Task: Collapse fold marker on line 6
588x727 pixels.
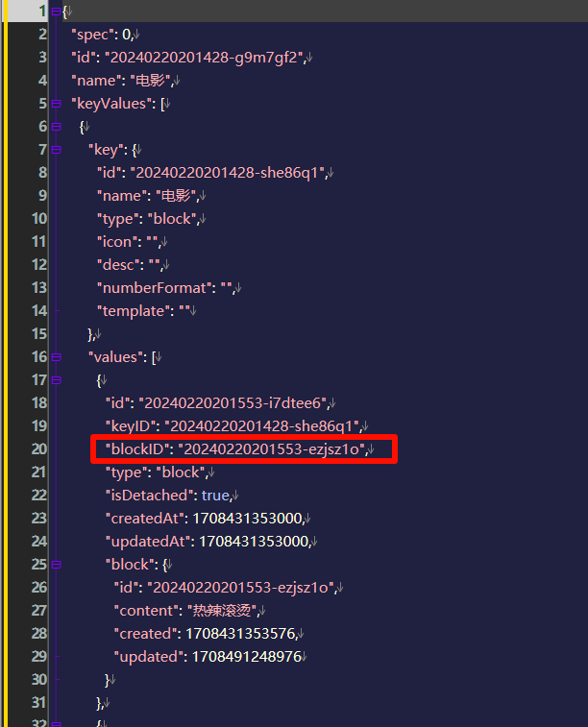Action: pyautogui.click(x=56, y=126)
